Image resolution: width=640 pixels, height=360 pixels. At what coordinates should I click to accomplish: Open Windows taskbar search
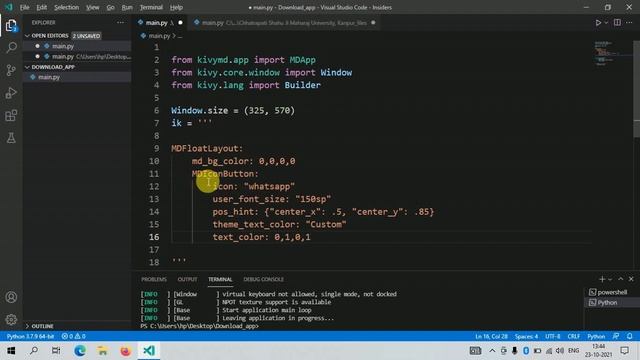tap(34, 351)
